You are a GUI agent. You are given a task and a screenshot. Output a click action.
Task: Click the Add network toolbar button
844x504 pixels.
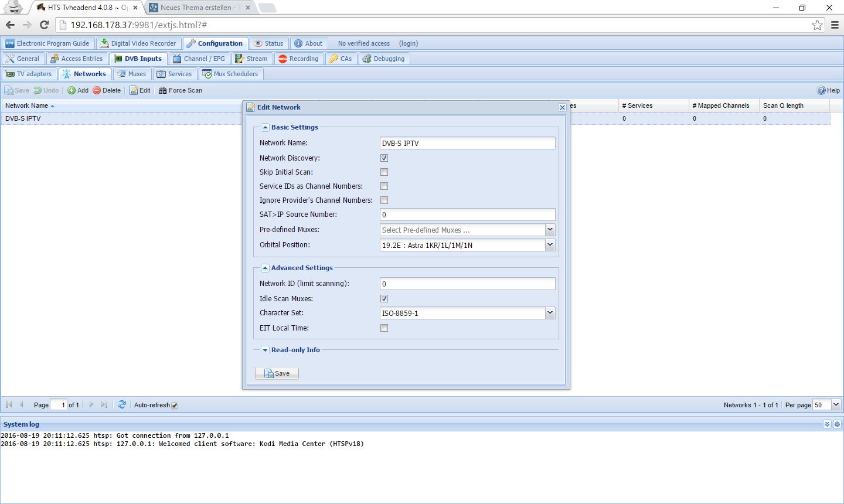click(x=78, y=90)
